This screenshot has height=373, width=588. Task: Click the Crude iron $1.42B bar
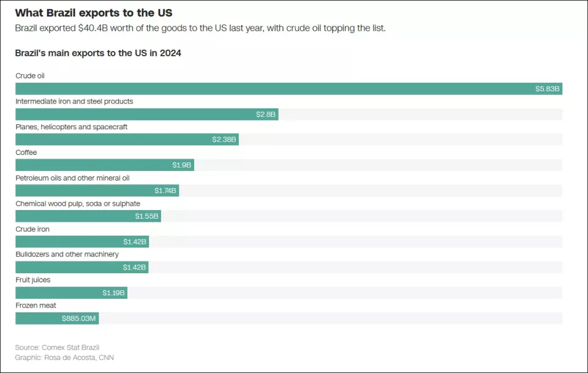click(82, 242)
